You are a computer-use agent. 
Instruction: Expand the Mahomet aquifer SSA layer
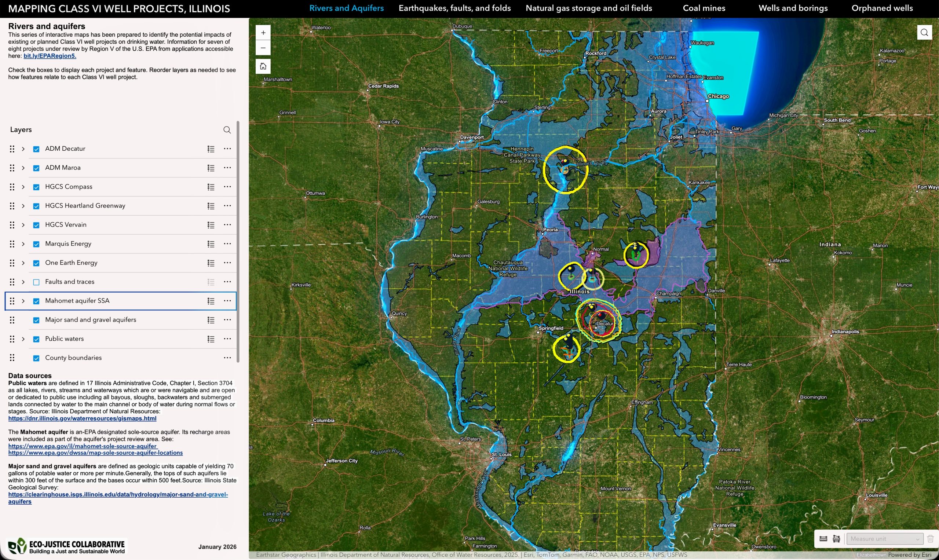click(23, 301)
